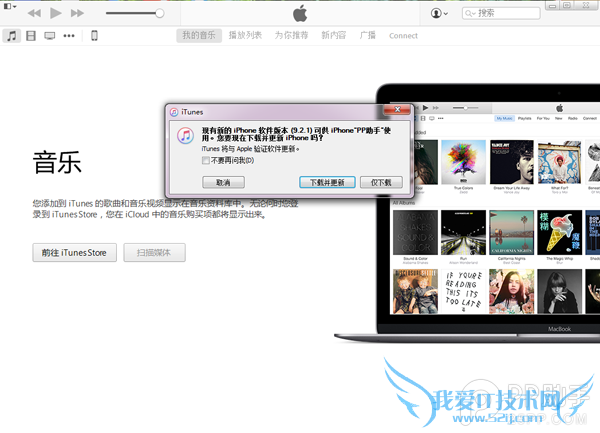The height and width of the screenshot is (433, 600).
Task: Select the What For? album cover
Action: click(x=559, y=162)
